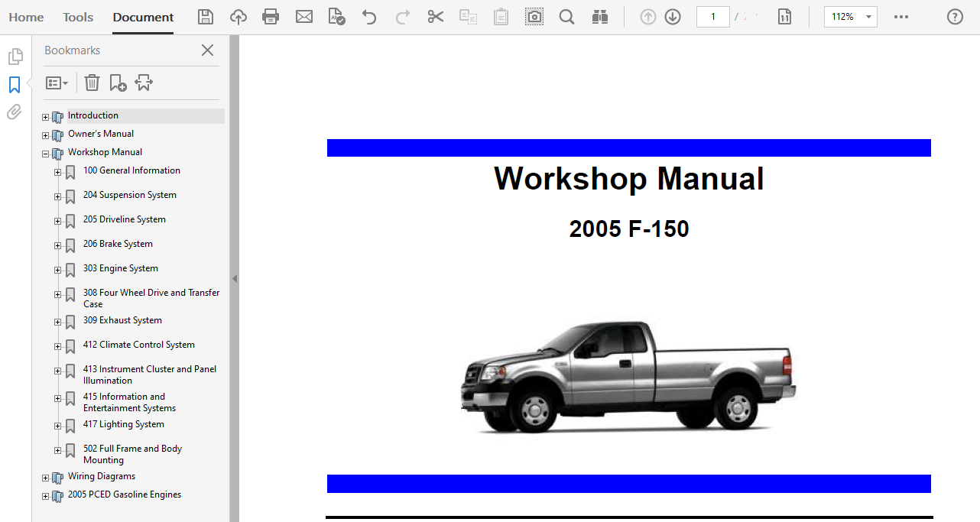Viewport: 980px width, 522px height.
Task: Click the Send file by email icon
Action: click(304, 17)
